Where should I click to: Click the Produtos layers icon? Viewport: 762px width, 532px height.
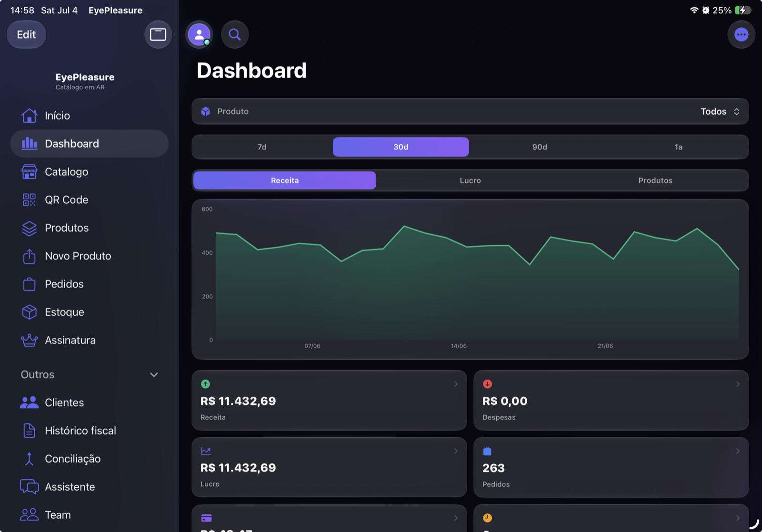tap(29, 228)
